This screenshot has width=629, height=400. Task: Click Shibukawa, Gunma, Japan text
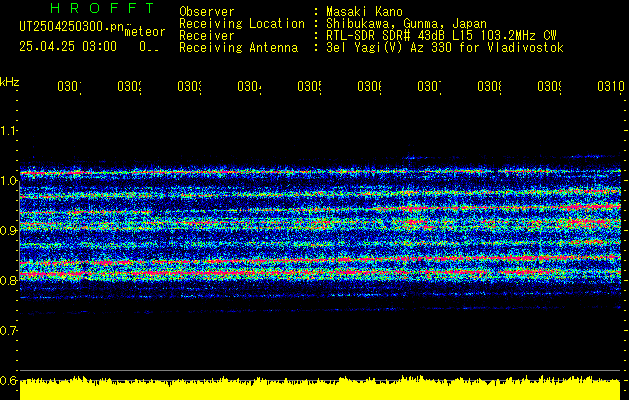(406, 24)
